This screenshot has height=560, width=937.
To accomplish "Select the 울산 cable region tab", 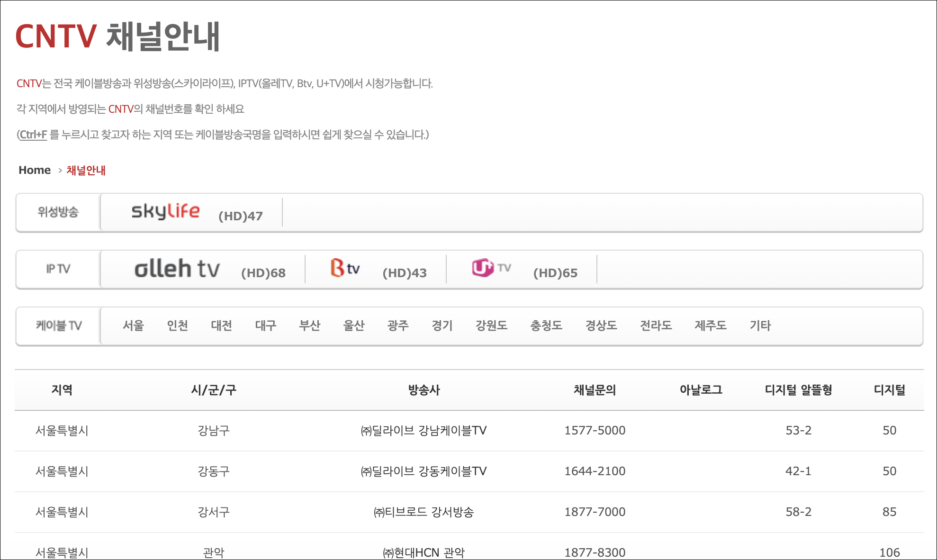I will tap(353, 325).
